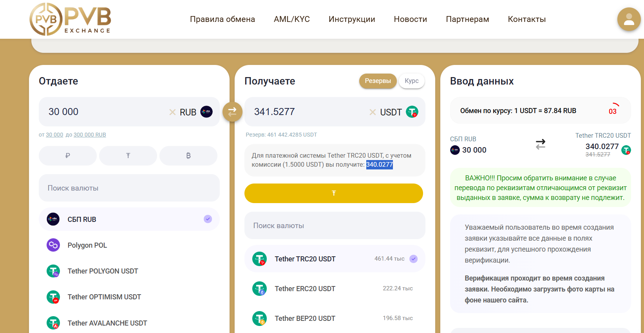Screen dimensions: 644x333
Task: Click the СБП icon beside 30 000 summary
Action: pyautogui.click(x=455, y=150)
